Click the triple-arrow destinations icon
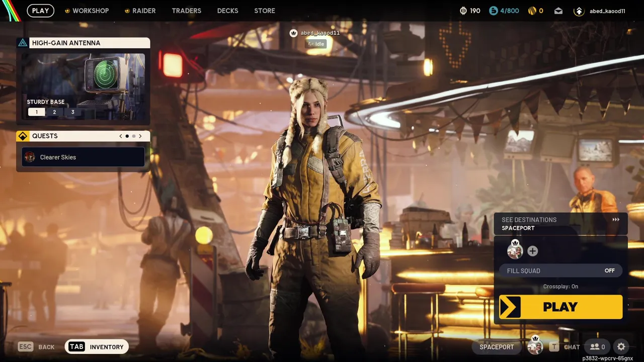The height and width of the screenshot is (362, 644). 616,220
